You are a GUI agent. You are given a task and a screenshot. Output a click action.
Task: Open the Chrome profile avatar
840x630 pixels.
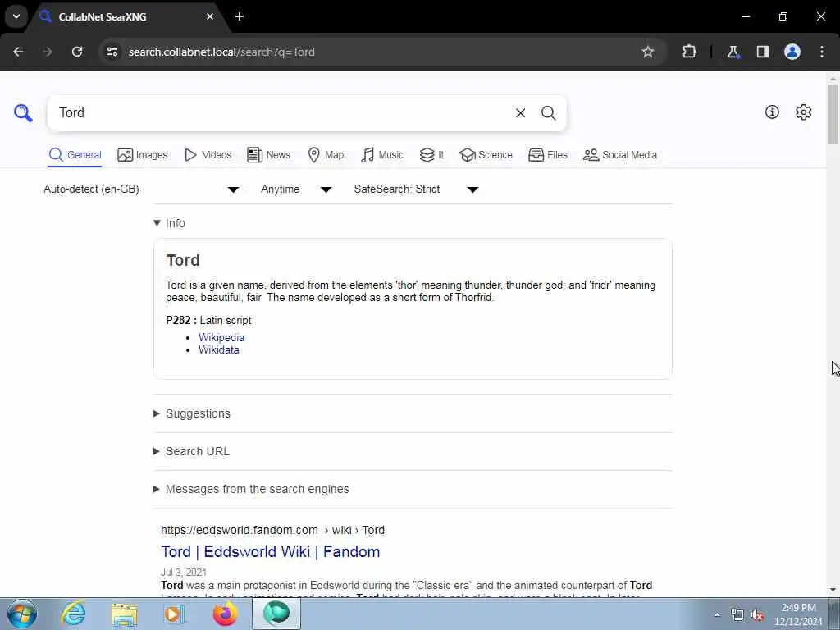pyautogui.click(x=792, y=52)
